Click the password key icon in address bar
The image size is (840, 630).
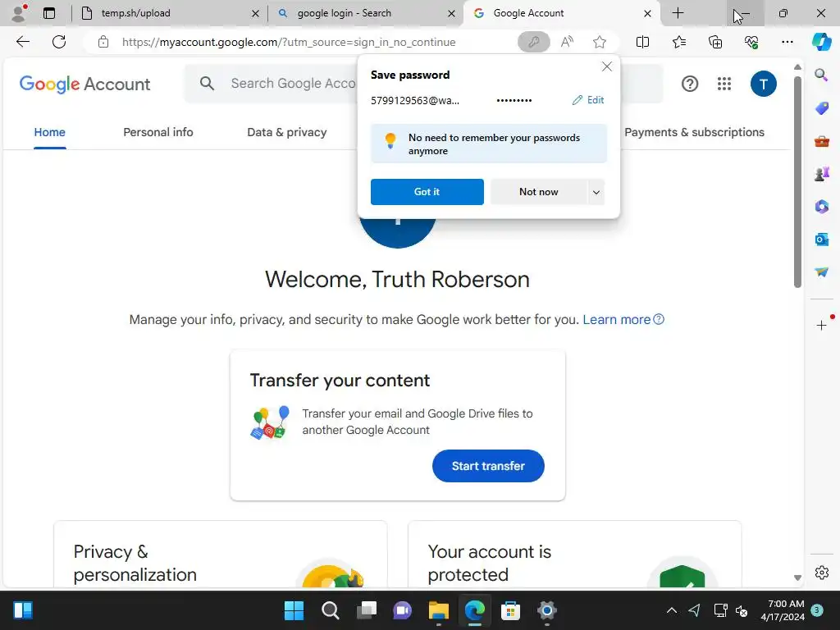pos(533,42)
